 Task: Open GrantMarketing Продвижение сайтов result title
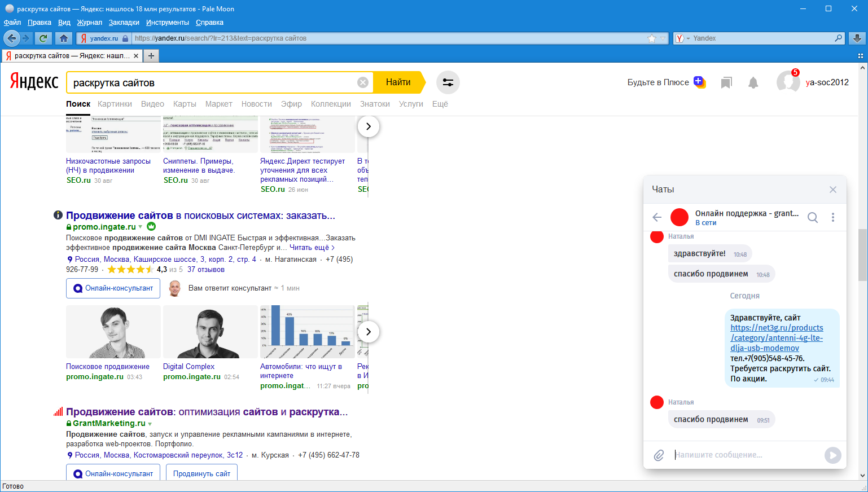pyautogui.click(x=207, y=412)
